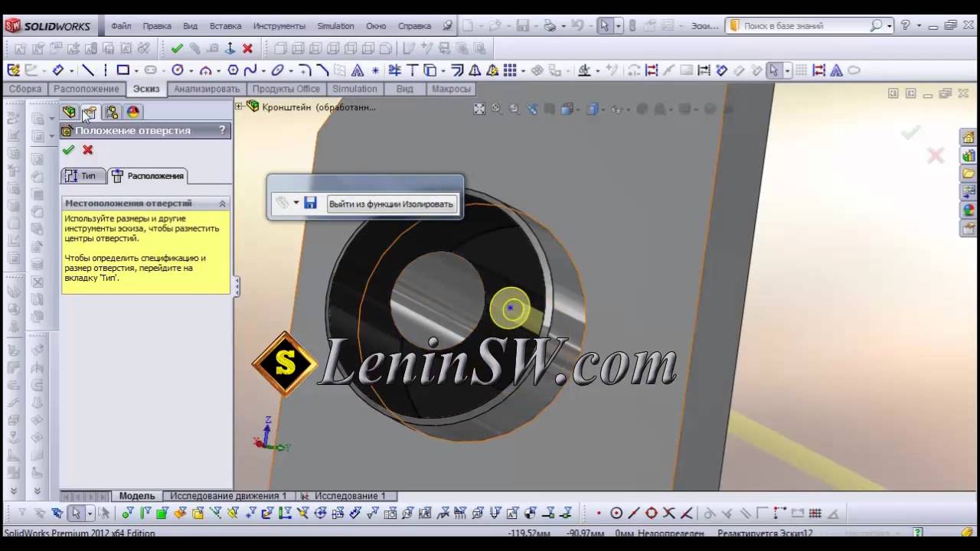980x551 pixels.
Task: Open the circle tool dropdown arrow
Action: pyautogui.click(x=191, y=71)
